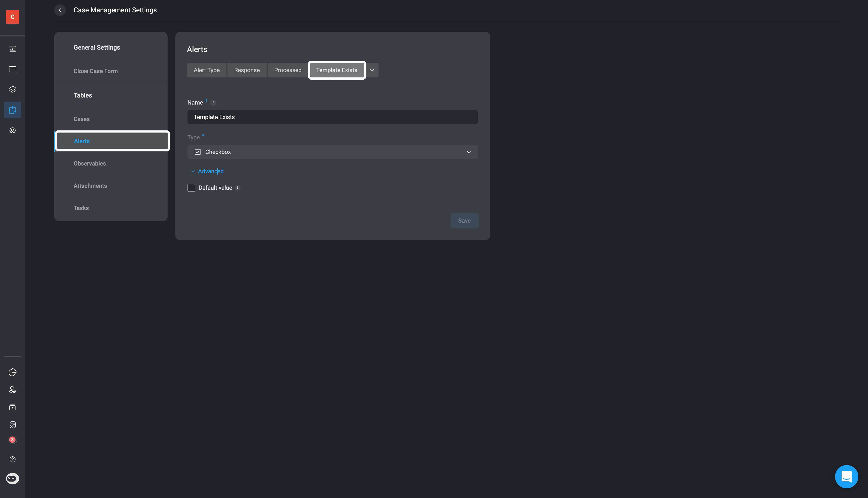Screen dimensions: 868x498
Task: Enable the Default value checkbox
Action: [x=191, y=188]
